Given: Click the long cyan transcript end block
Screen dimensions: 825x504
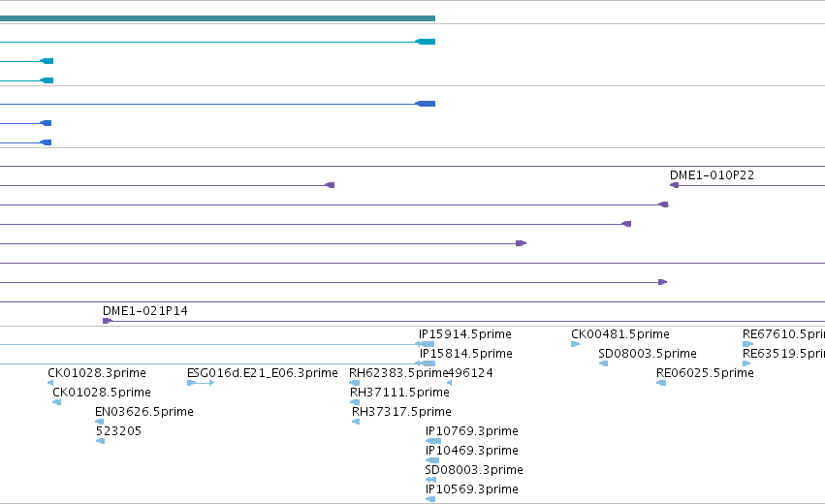Looking at the screenshot, I should click(426, 42).
